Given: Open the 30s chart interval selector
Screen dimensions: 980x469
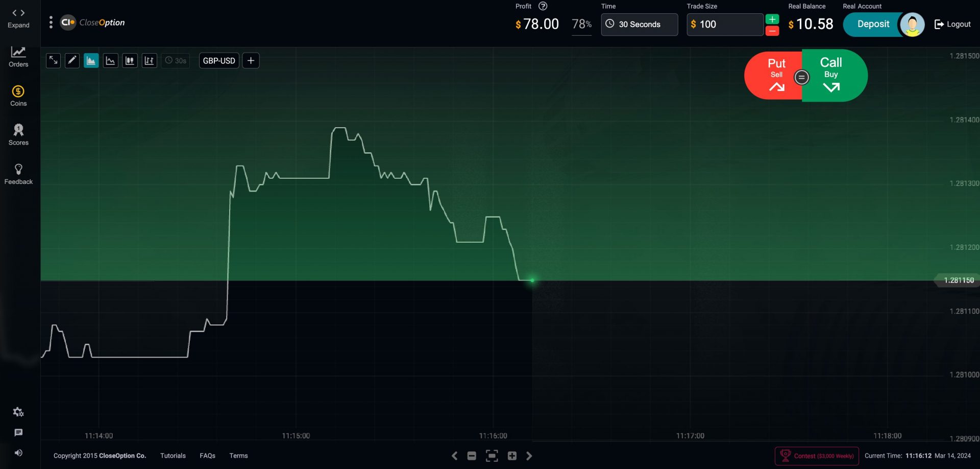Looking at the screenshot, I should point(176,61).
